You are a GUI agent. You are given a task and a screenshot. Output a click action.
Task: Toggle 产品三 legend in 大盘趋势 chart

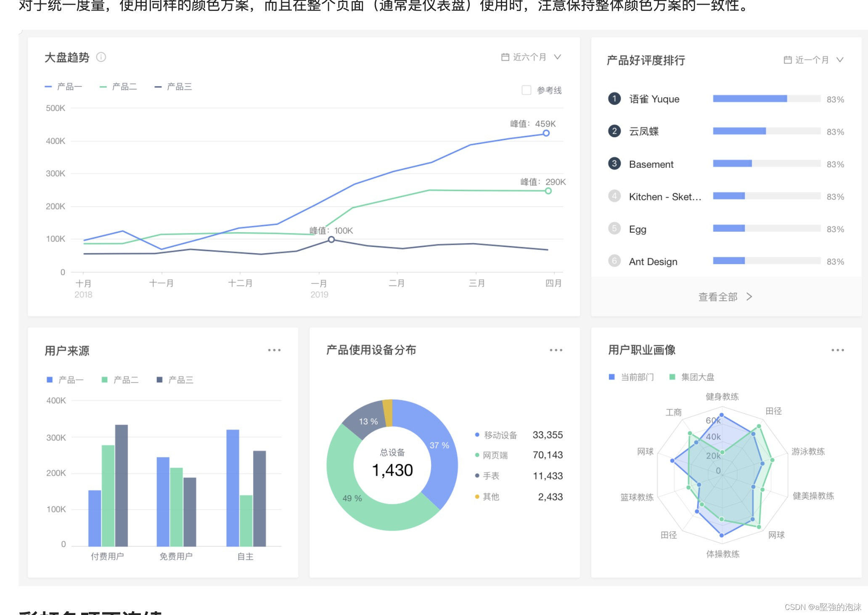[173, 87]
